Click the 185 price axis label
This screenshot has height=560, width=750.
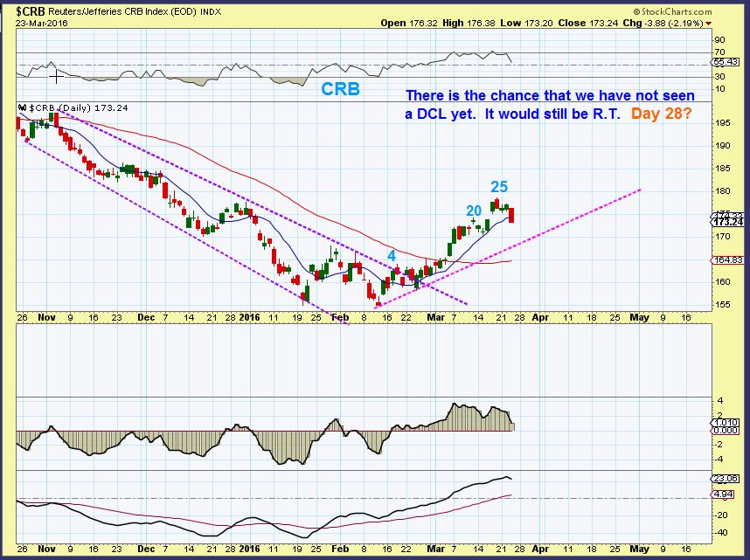click(x=723, y=169)
